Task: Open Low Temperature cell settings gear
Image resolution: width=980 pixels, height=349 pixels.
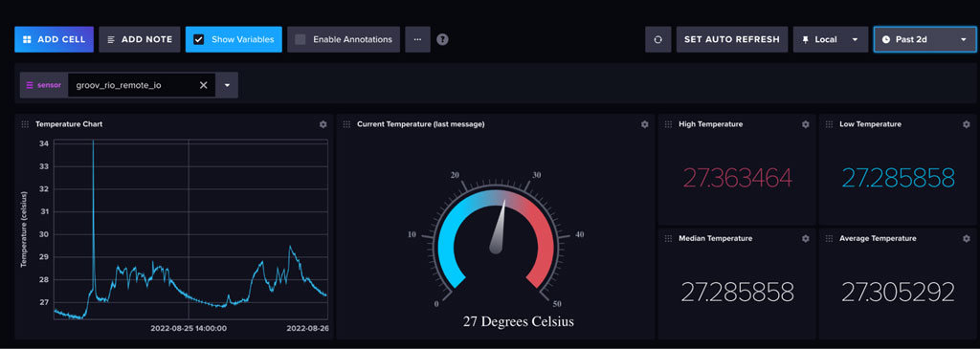Action: (x=967, y=124)
